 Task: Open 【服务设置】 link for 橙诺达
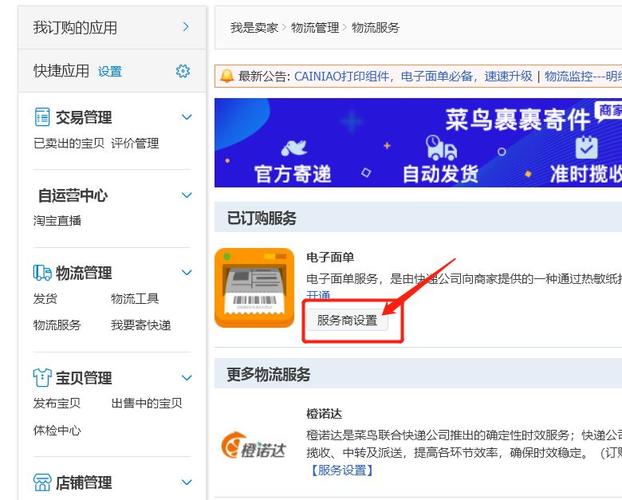[342, 471]
